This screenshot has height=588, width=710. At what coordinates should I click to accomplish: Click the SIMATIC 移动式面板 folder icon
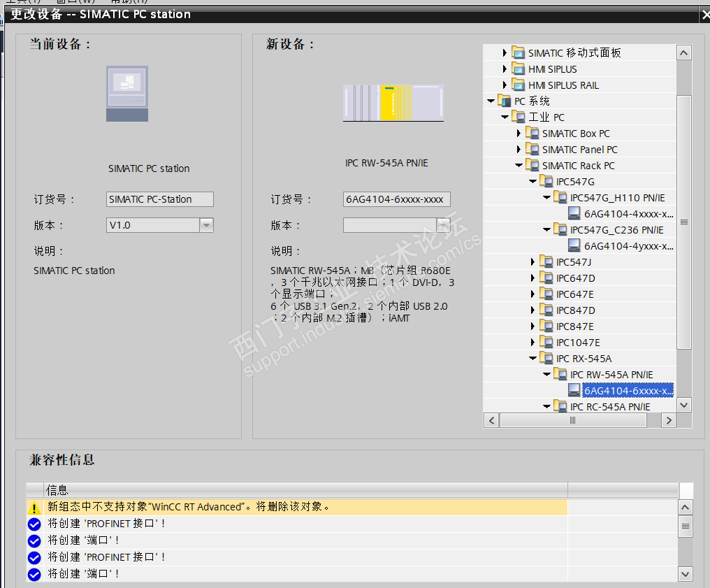[518, 52]
